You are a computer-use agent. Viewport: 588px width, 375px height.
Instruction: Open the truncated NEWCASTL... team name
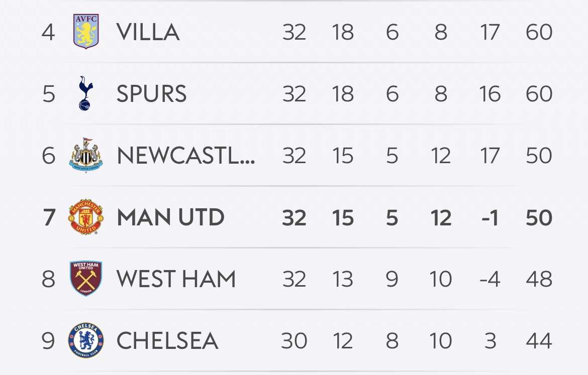[186, 156]
